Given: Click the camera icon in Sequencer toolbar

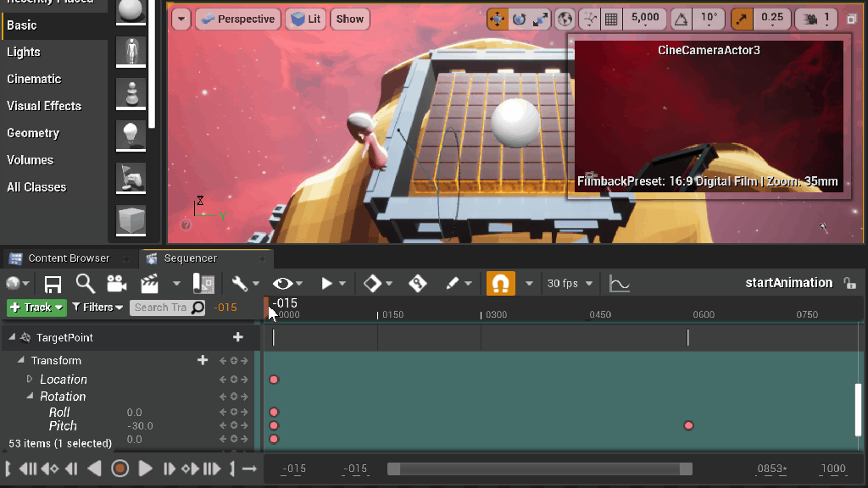Looking at the screenshot, I should pos(117,284).
